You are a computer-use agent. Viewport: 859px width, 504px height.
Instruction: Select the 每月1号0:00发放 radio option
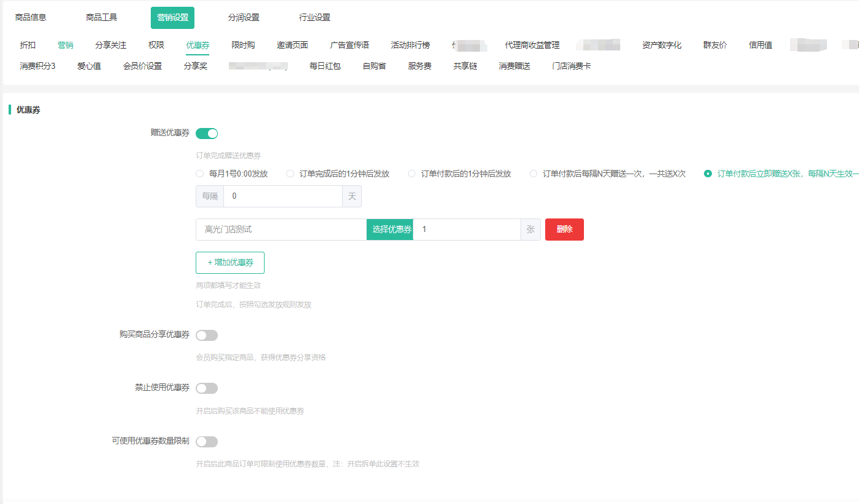pos(200,174)
